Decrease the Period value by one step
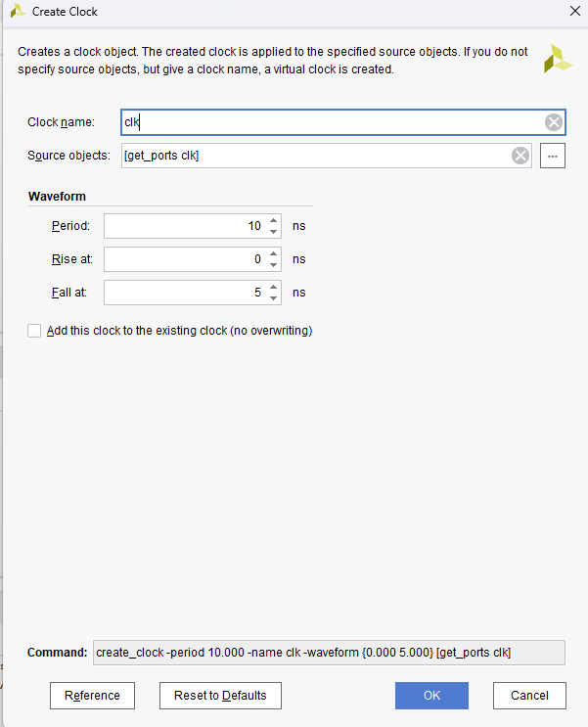 click(x=274, y=232)
